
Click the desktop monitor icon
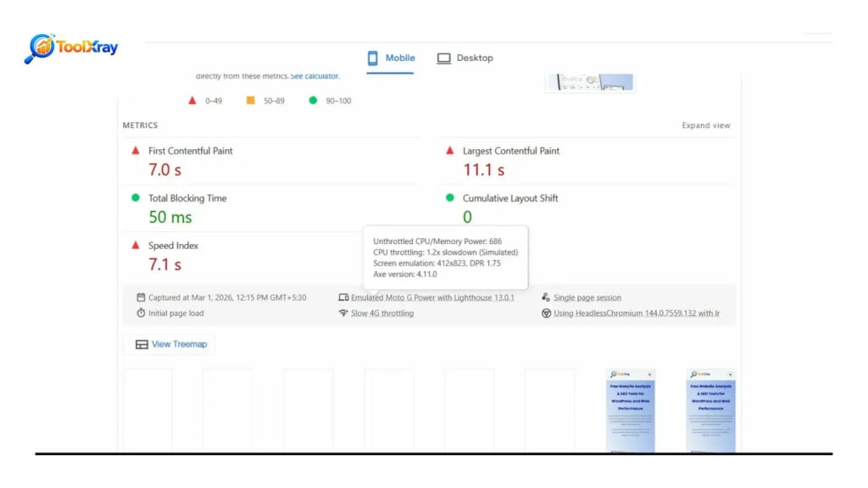443,58
